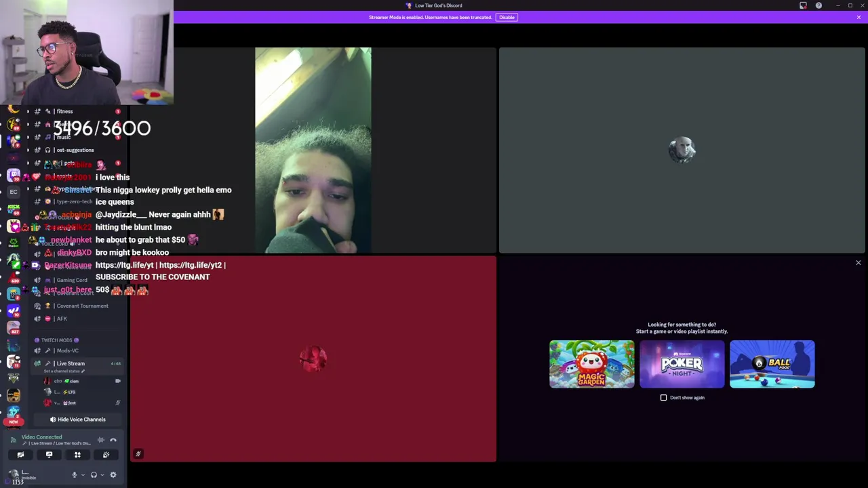Open the Twitch purple server icon
Viewport: 868px width, 488px height.
14,175
